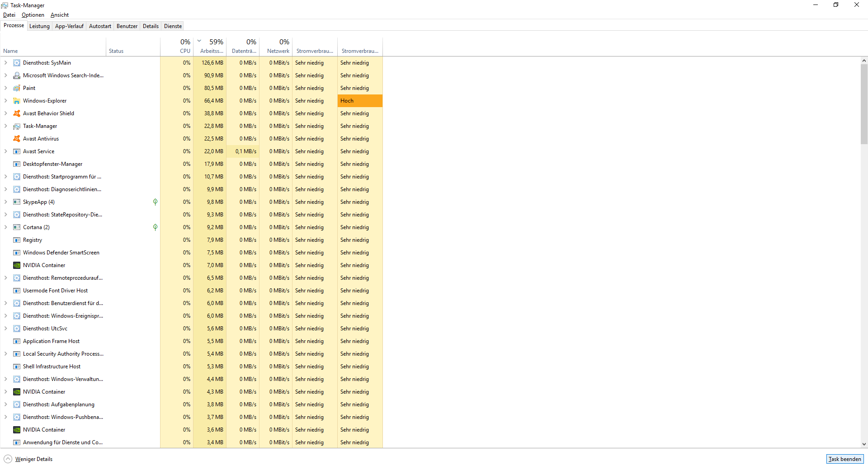
Task: Click the Registry process icon
Action: tap(17, 240)
